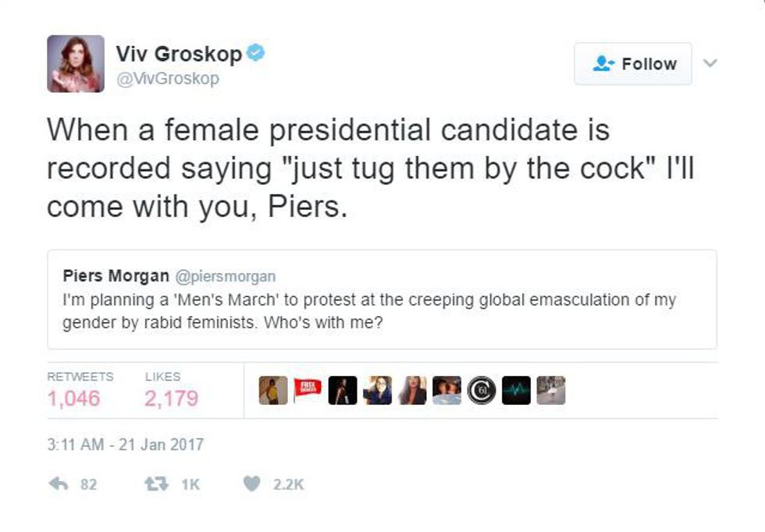View the 2,179 likes list
This screenshot has height=532, width=765.
click(x=171, y=399)
